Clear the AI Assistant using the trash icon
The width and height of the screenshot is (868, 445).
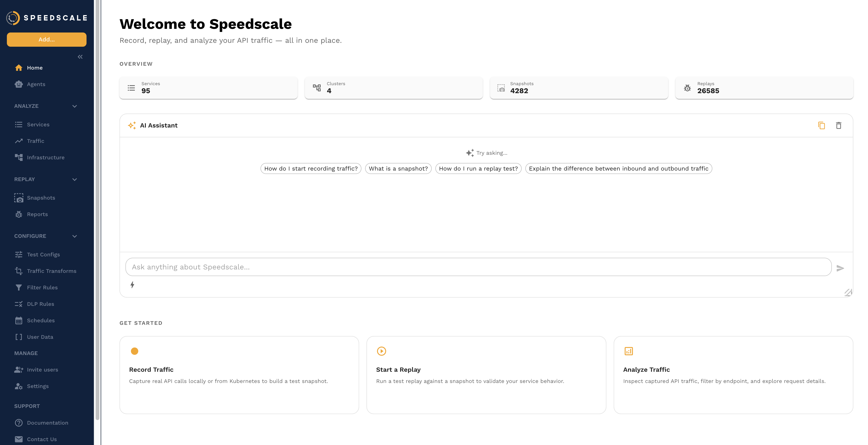[839, 125]
